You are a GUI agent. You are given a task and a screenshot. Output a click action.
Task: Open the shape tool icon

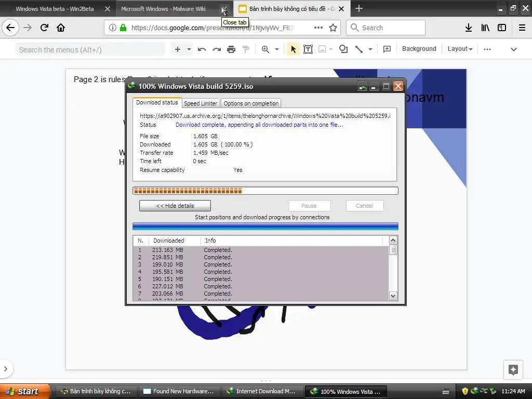point(343,49)
